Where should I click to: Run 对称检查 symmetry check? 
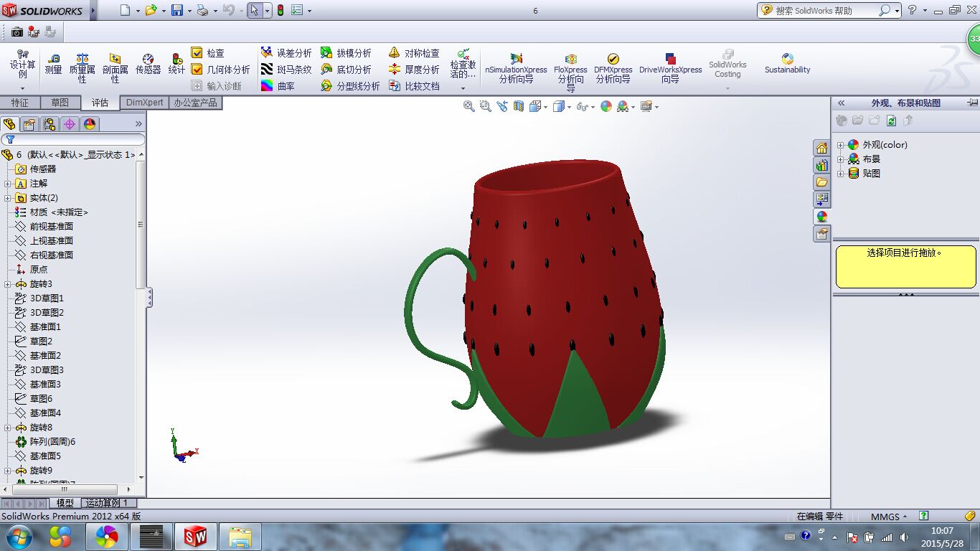click(414, 53)
